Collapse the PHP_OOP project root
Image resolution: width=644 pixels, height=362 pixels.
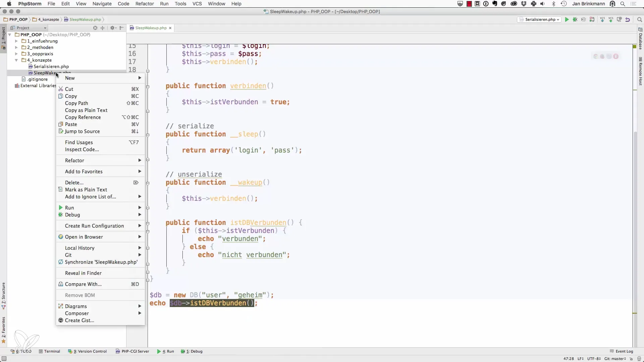10,35
